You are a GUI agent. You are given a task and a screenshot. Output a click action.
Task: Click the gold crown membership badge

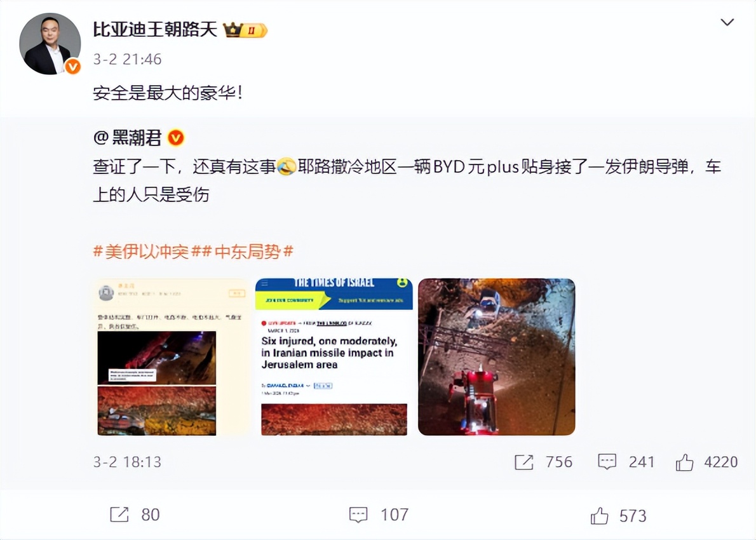pos(245,30)
